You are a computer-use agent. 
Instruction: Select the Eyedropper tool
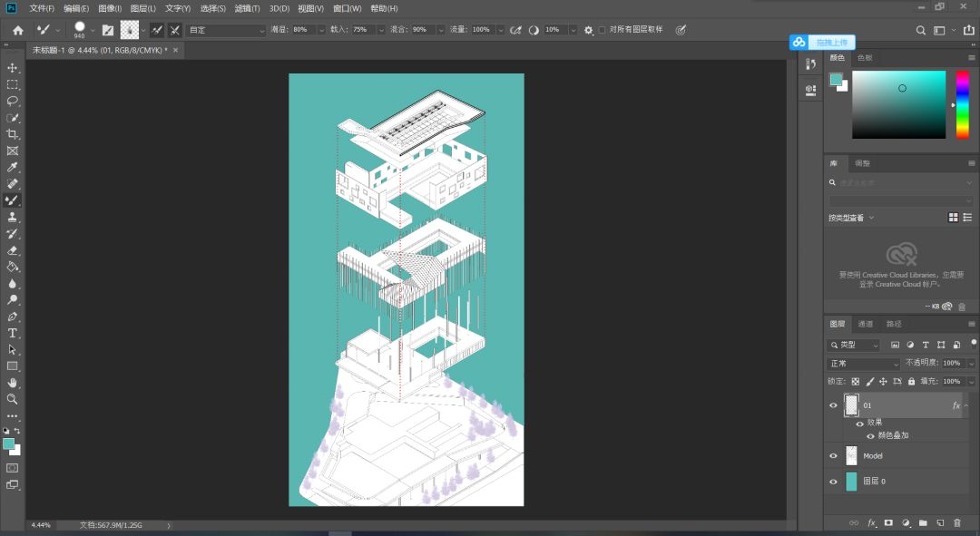click(x=13, y=167)
